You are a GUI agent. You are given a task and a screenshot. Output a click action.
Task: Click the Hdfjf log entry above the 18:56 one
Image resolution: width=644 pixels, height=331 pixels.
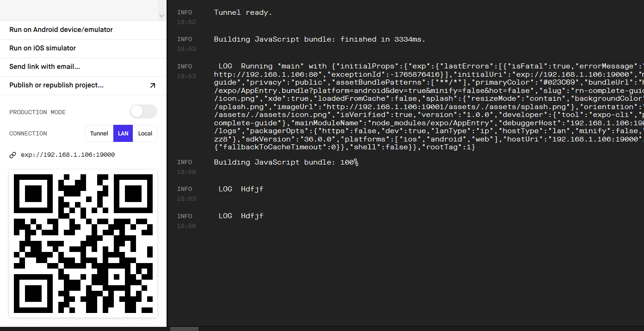coord(241,189)
